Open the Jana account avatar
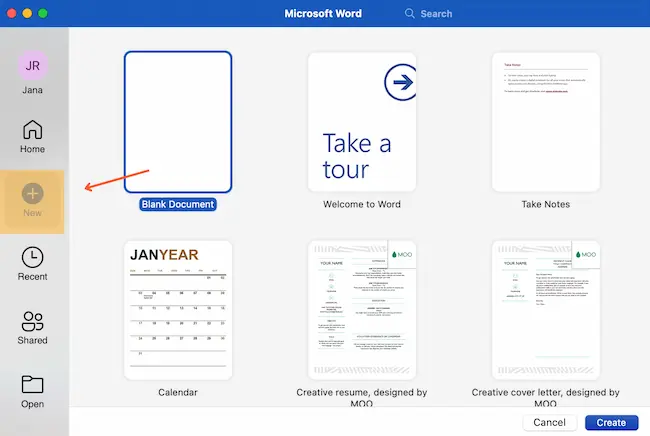 pos(32,65)
